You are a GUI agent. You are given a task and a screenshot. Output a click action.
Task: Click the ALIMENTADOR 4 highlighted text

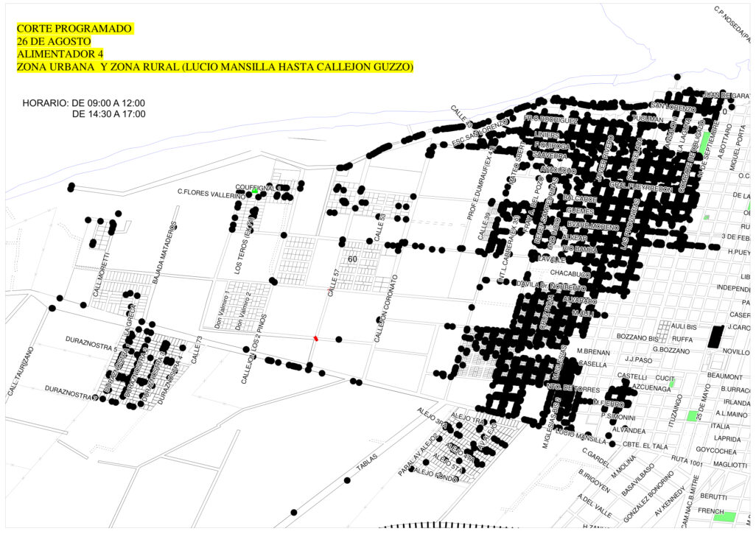[60, 54]
